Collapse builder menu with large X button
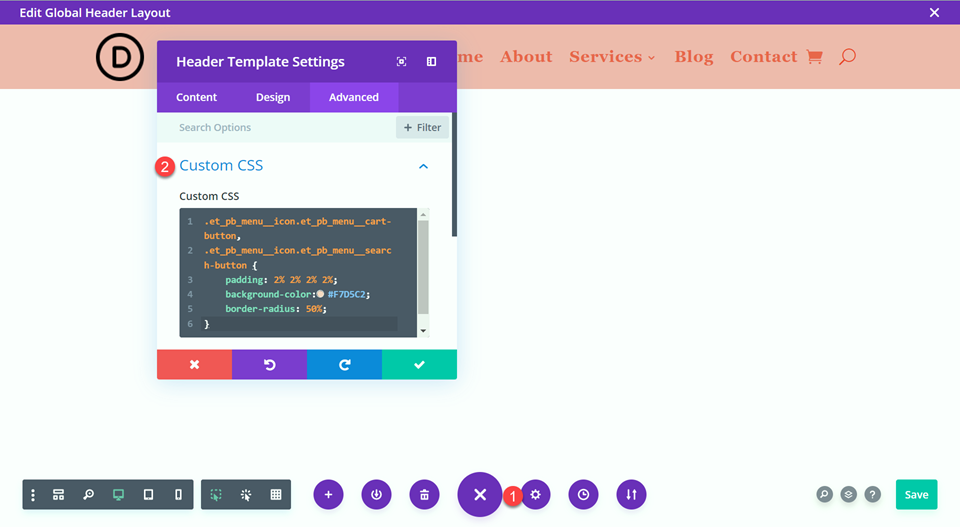The image size is (960, 527). pos(480,495)
